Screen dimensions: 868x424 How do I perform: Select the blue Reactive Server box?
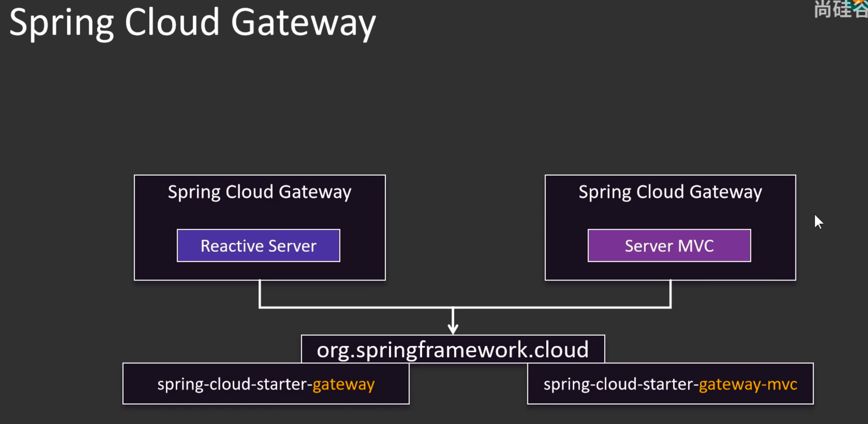click(x=258, y=245)
